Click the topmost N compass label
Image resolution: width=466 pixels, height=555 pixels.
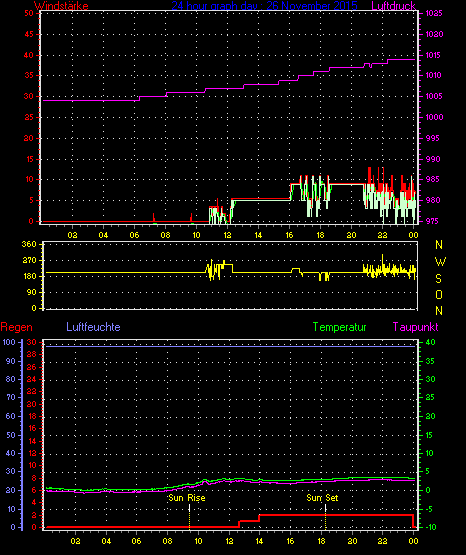tap(439, 245)
